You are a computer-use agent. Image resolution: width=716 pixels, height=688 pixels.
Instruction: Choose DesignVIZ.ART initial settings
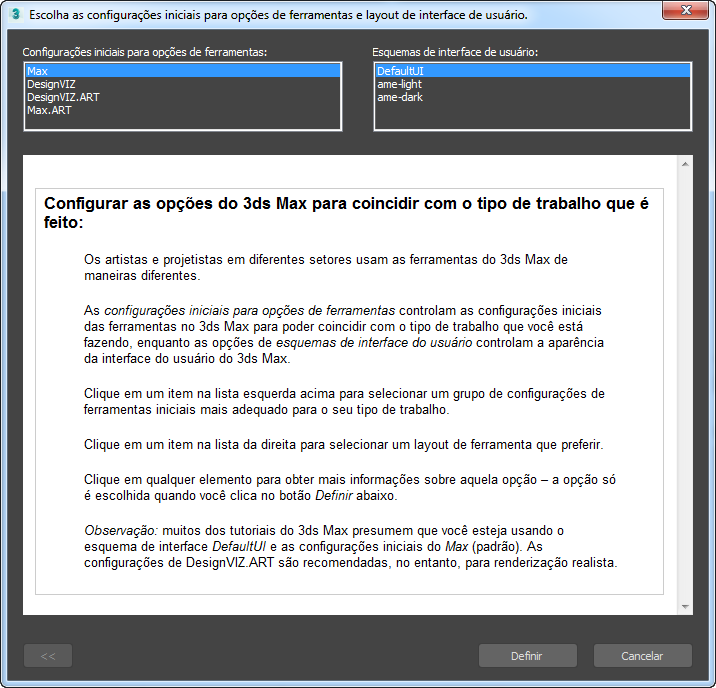tap(183, 97)
